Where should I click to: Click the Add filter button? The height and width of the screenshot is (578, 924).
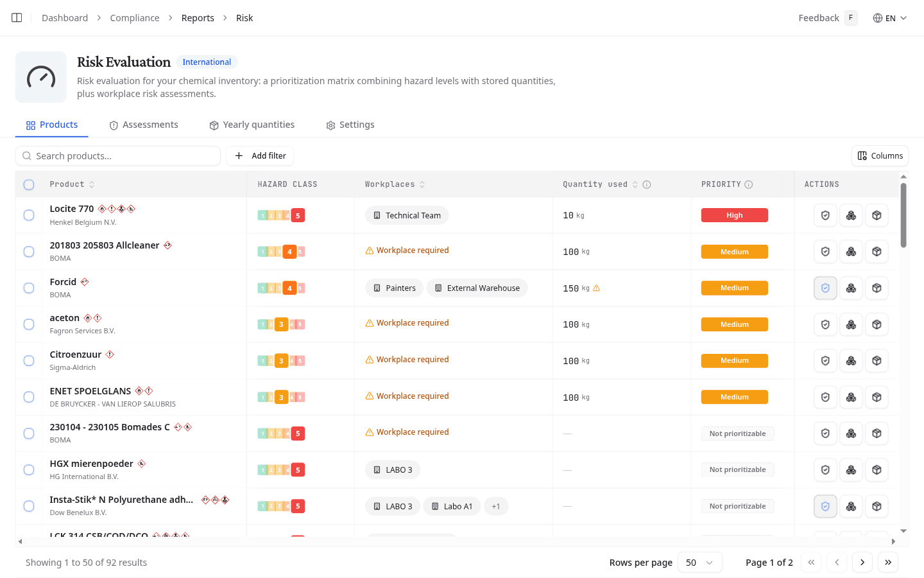point(260,156)
